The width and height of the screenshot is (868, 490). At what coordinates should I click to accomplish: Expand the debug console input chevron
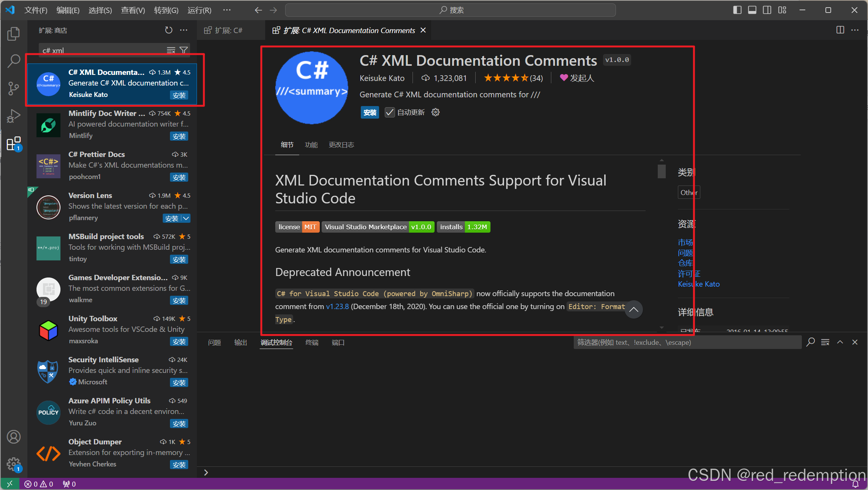(206, 473)
